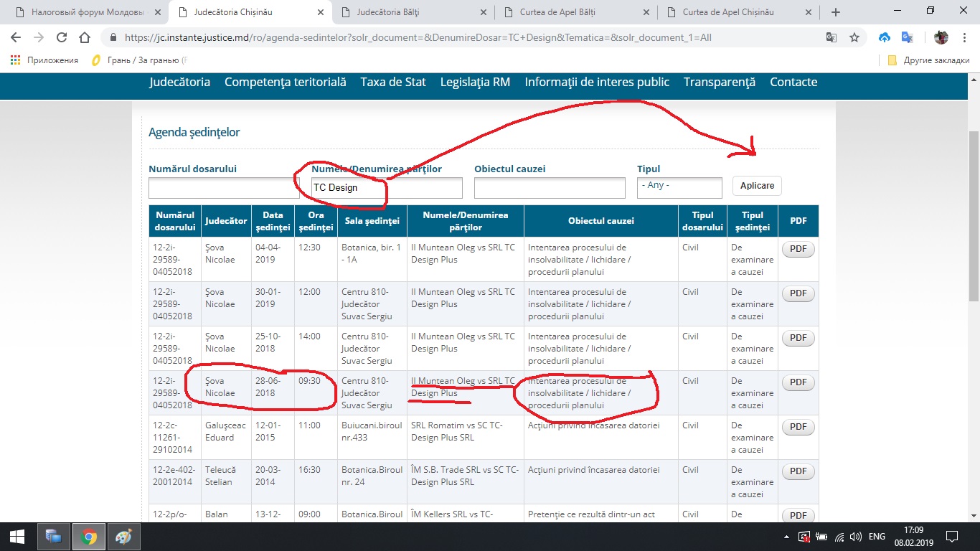980x551 pixels.
Task: Click the volume icon in system tray
Action: pos(854,537)
